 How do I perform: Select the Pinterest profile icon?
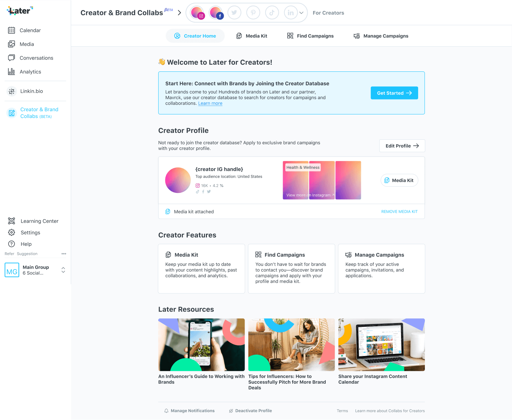point(253,13)
